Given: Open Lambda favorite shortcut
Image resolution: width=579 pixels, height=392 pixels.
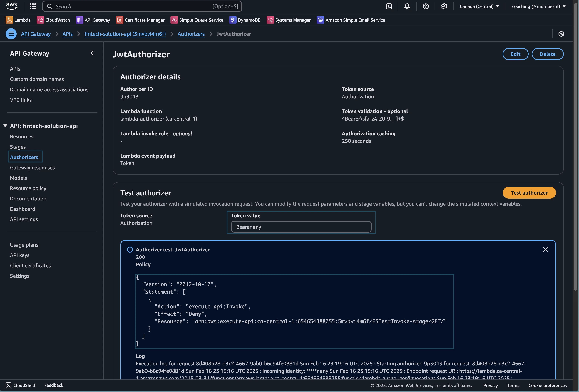Looking at the screenshot, I should [x=18, y=20].
